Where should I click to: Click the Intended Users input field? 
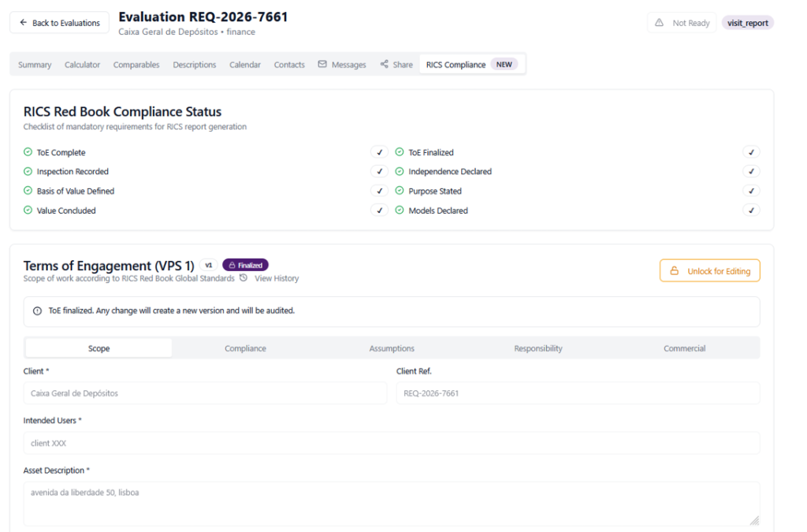[392, 443]
